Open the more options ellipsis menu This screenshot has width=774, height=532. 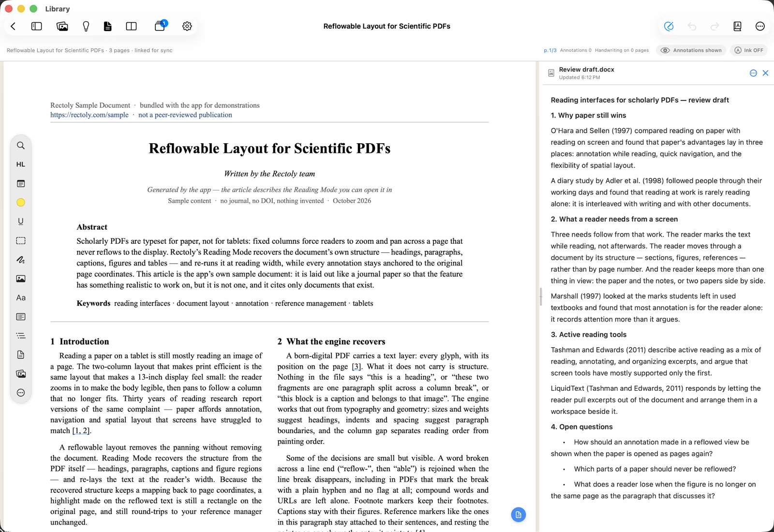760,26
